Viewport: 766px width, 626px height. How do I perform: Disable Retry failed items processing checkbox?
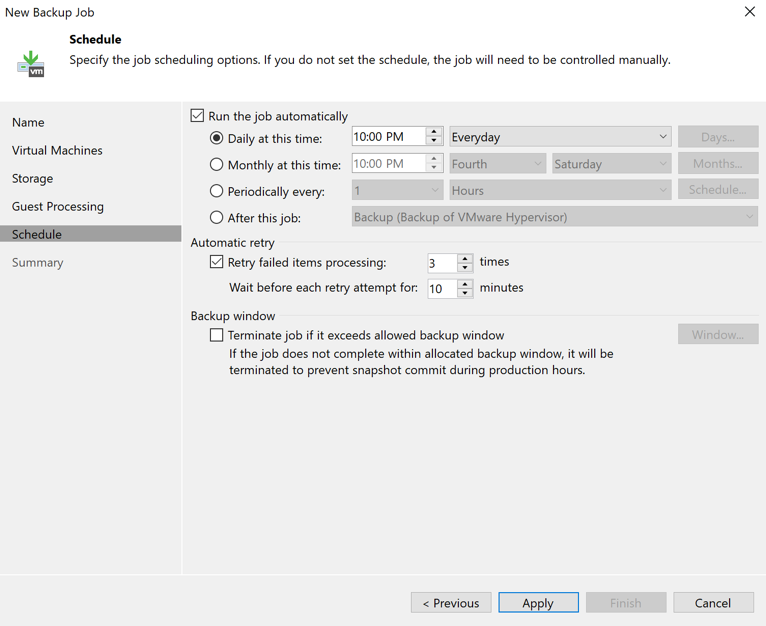[x=216, y=262]
